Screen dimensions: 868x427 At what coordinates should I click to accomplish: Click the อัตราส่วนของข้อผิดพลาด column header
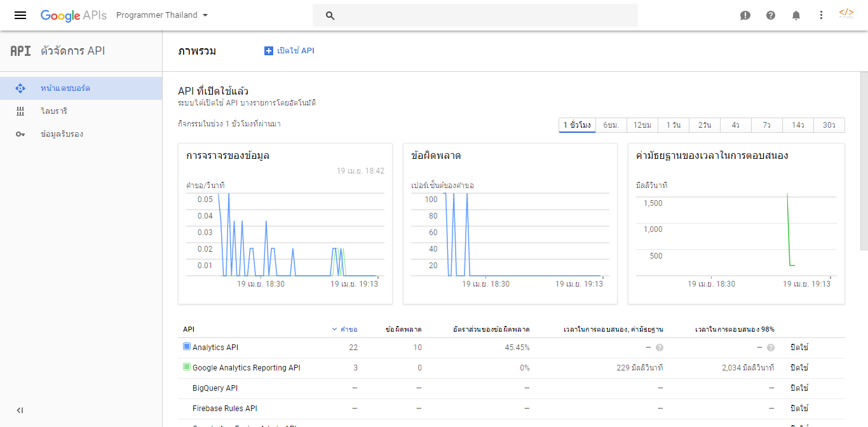[491, 329]
